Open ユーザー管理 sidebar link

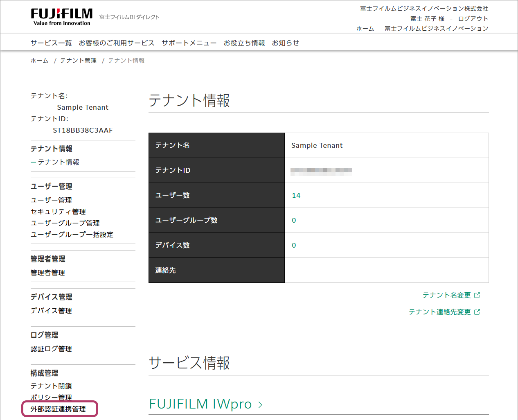(51, 200)
